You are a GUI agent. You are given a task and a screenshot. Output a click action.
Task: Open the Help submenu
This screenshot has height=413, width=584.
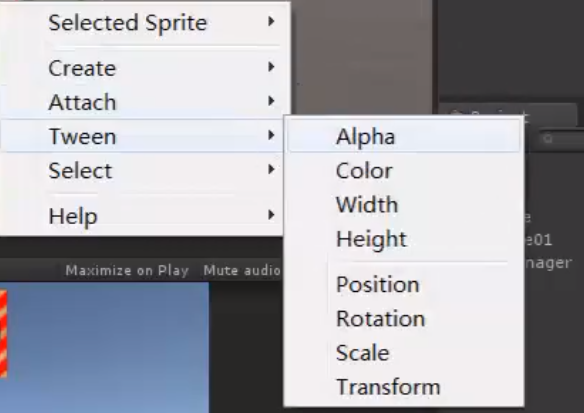click(x=143, y=216)
